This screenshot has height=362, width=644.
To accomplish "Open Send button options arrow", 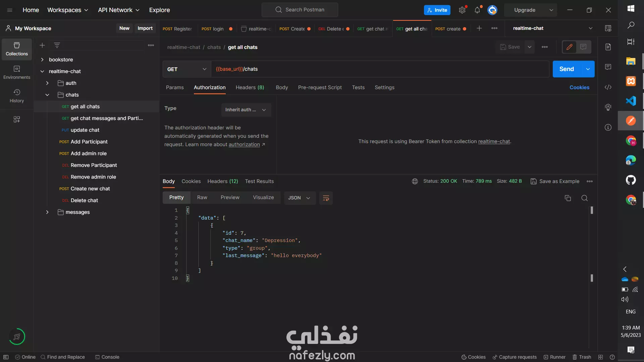I will click(x=588, y=69).
